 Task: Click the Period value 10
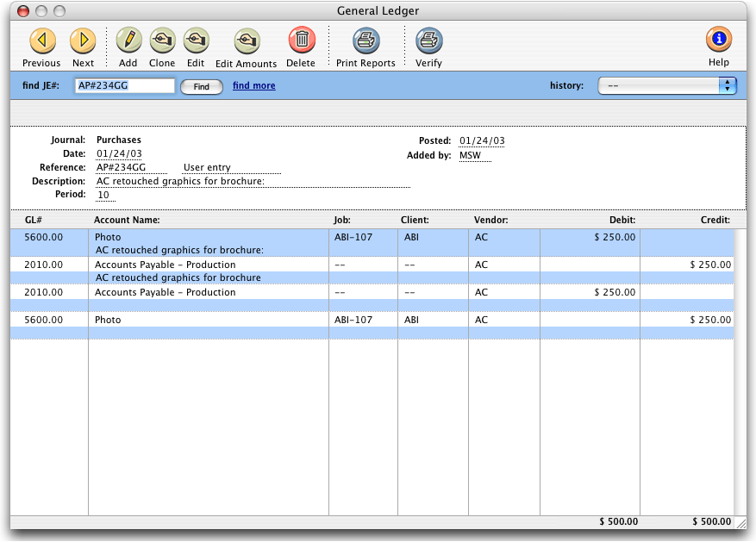(x=103, y=195)
